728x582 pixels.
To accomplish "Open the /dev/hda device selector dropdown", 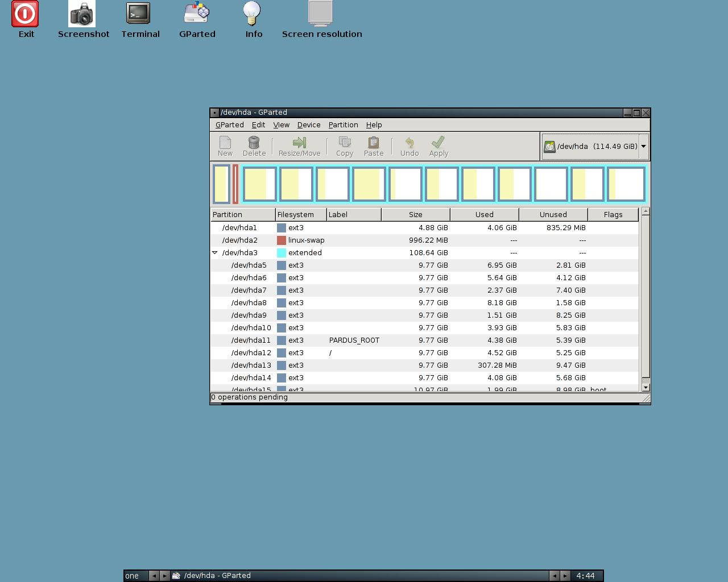I will 595,146.
